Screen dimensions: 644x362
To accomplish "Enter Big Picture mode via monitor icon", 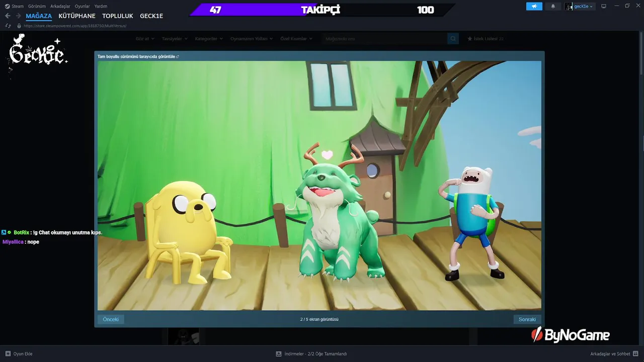I will click(604, 7).
